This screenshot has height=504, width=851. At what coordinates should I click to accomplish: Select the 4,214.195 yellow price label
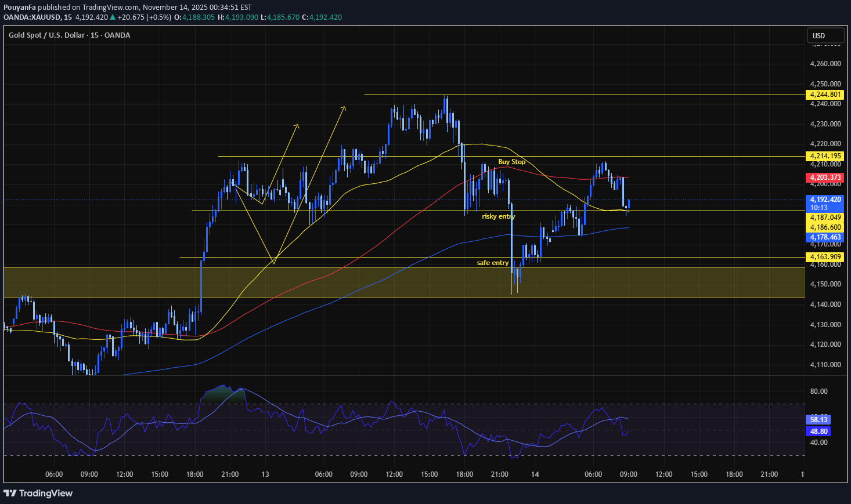click(824, 156)
